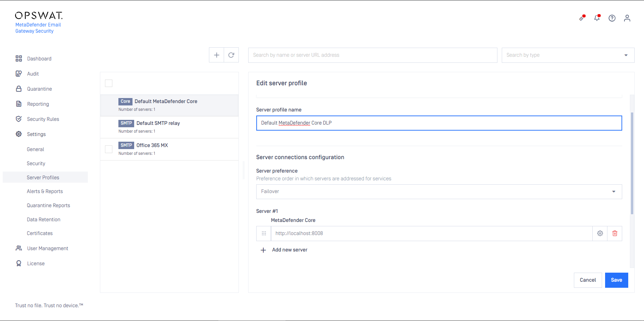Click the key icon in the header

[582, 18]
